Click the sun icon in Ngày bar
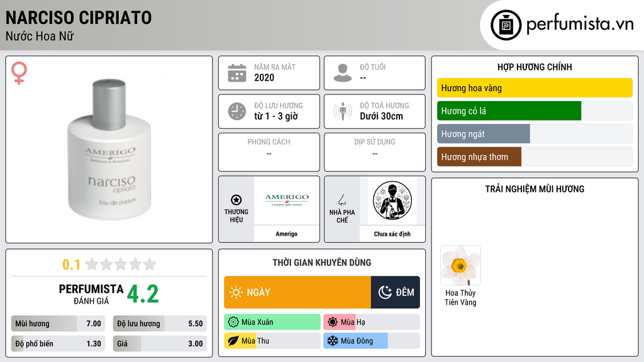Image resolution: width=644 pixels, height=362 pixels. (x=236, y=292)
